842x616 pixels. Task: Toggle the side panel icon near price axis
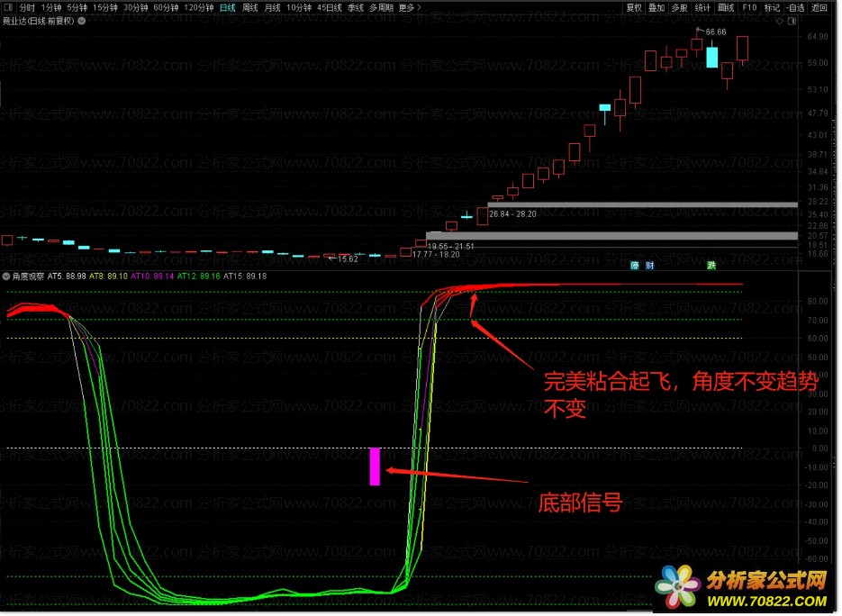click(x=792, y=21)
